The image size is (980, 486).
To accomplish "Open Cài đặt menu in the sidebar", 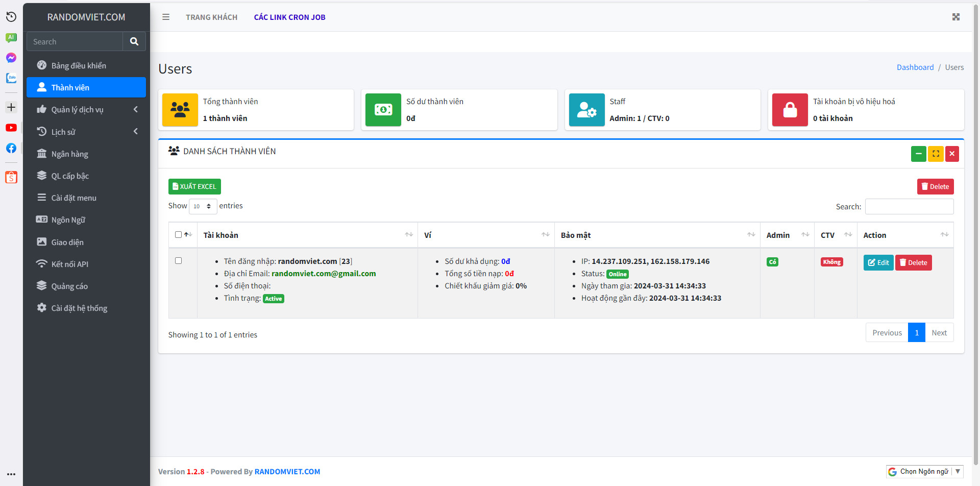I will pyautogui.click(x=86, y=198).
